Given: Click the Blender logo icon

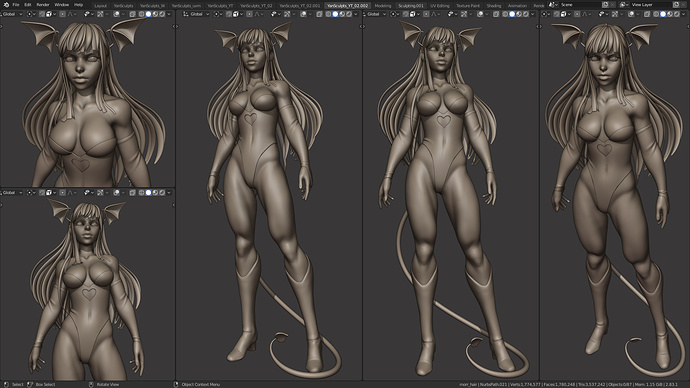Looking at the screenshot, I should coord(6,5).
